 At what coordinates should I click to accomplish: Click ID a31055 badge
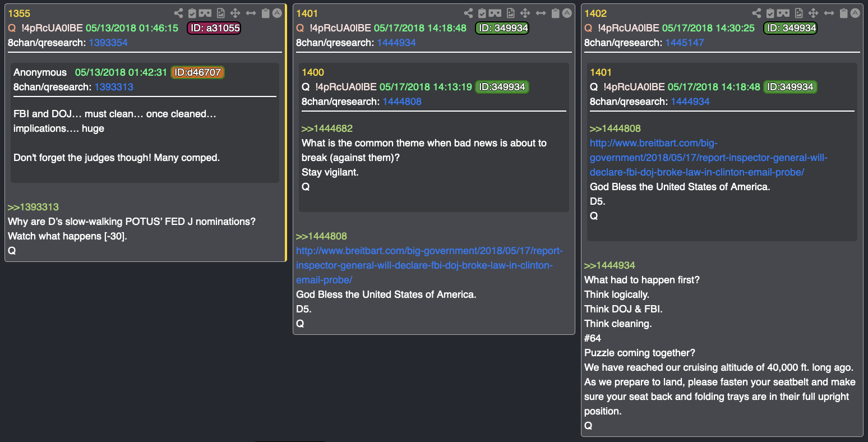pyautogui.click(x=214, y=28)
